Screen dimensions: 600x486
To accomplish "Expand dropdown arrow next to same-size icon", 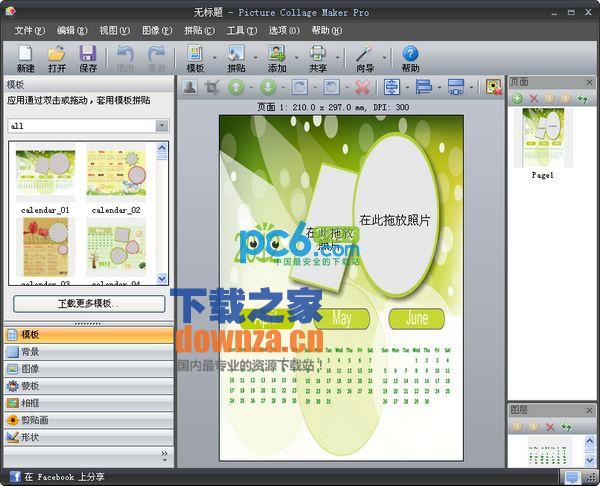I will 471,88.
